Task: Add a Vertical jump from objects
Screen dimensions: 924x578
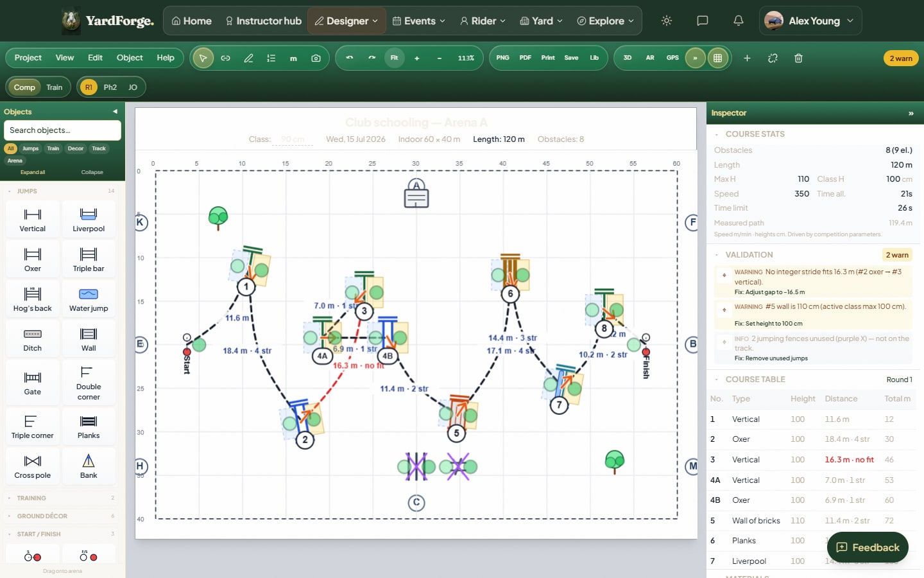Action: coord(33,219)
